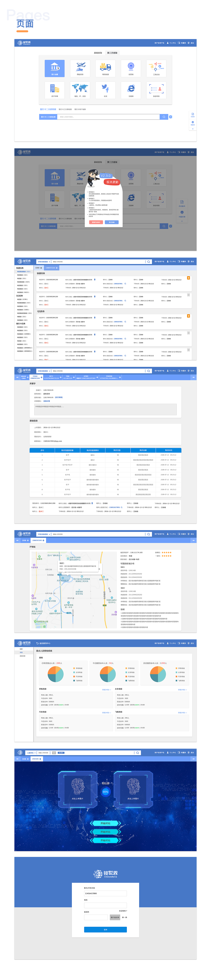Open 人脸对比 dropdown on face comparison page
The height and width of the screenshot is (980, 211).
coord(31,753)
